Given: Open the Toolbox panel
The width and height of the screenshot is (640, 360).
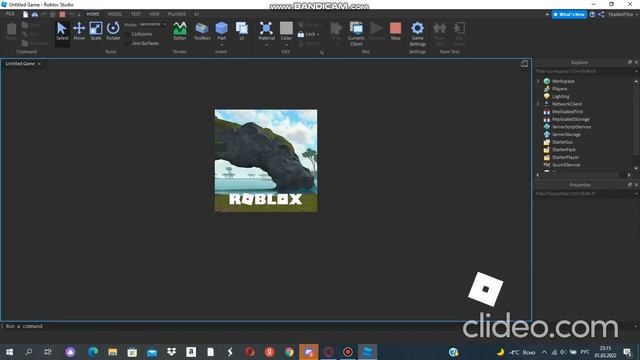Looking at the screenshot, I should click(x=202, y=31).
